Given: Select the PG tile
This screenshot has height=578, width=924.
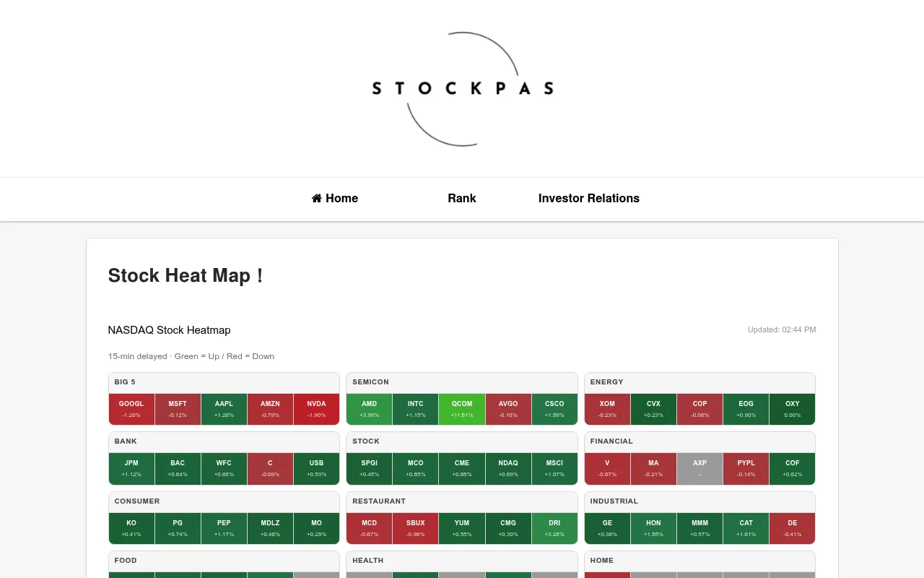Looking at the screenshot, I should point(178,528).
